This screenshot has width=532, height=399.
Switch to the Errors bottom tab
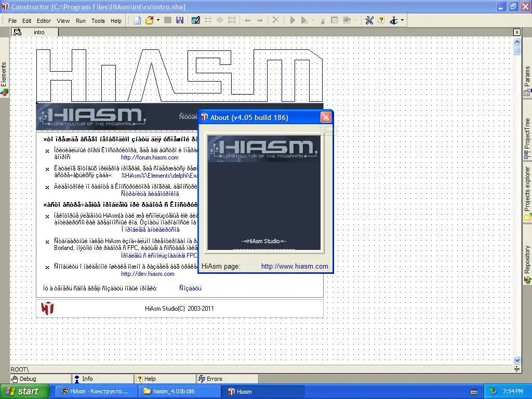click(x=228, y=379)
